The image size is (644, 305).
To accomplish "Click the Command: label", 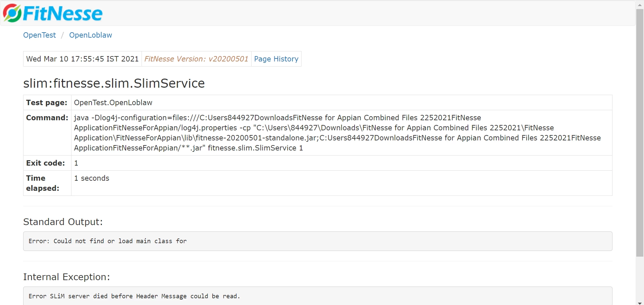I will coord(47,118).
